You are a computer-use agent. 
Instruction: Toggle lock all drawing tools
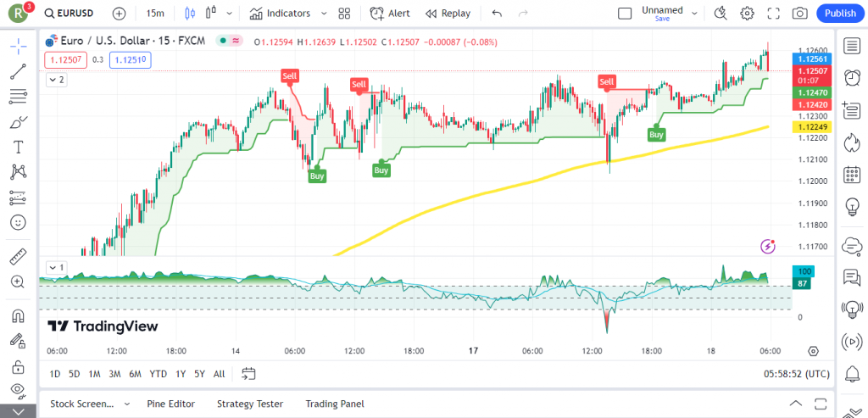pos(19,366)
